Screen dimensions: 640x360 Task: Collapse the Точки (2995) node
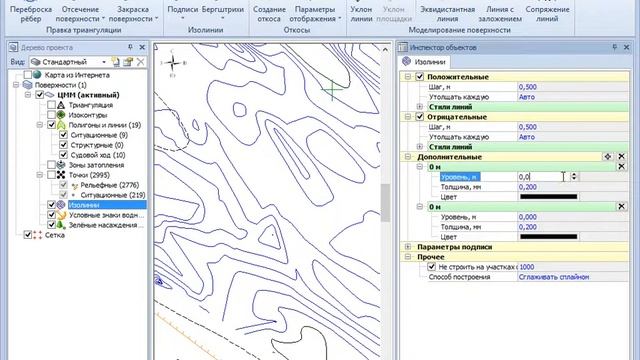tap(40, 175)
